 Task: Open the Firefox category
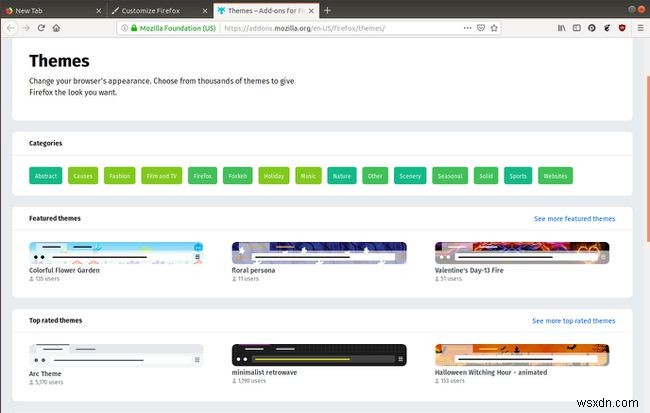[x=202, y=176]
